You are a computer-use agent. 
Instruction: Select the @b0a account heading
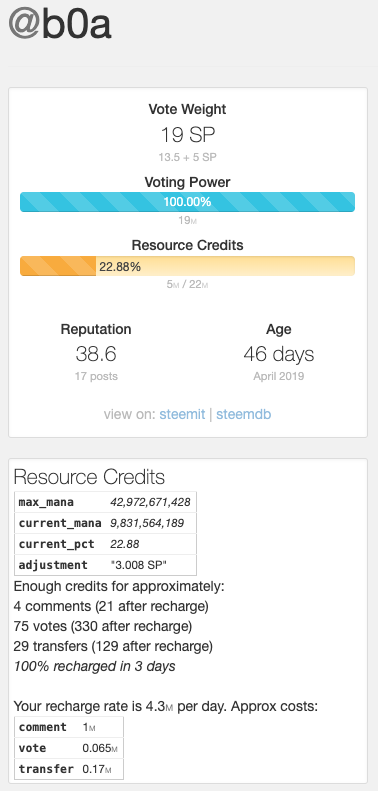[60, 23]
